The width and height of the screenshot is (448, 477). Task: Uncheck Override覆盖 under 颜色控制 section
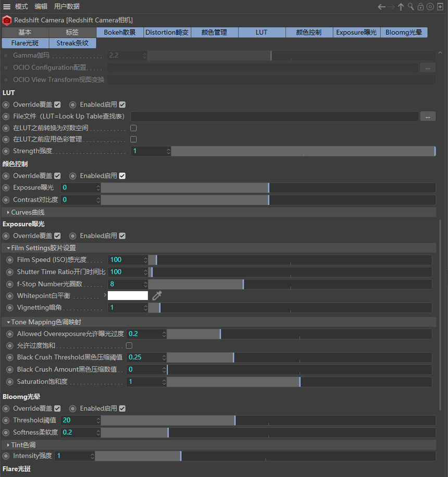tap(57, 176)
